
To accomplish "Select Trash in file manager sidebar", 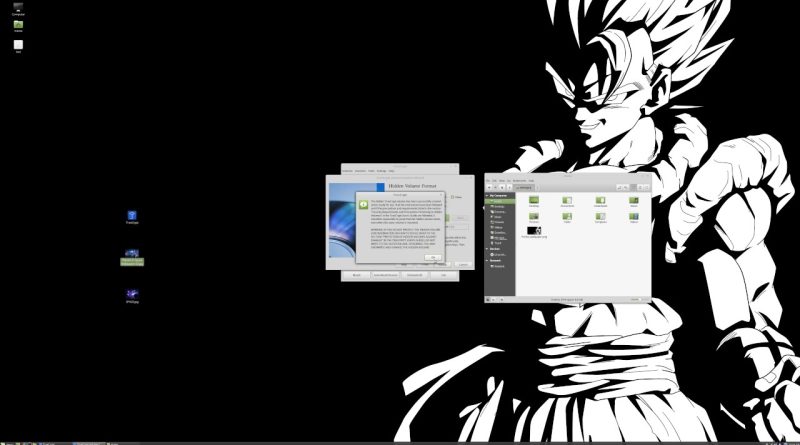I will 499,243.
